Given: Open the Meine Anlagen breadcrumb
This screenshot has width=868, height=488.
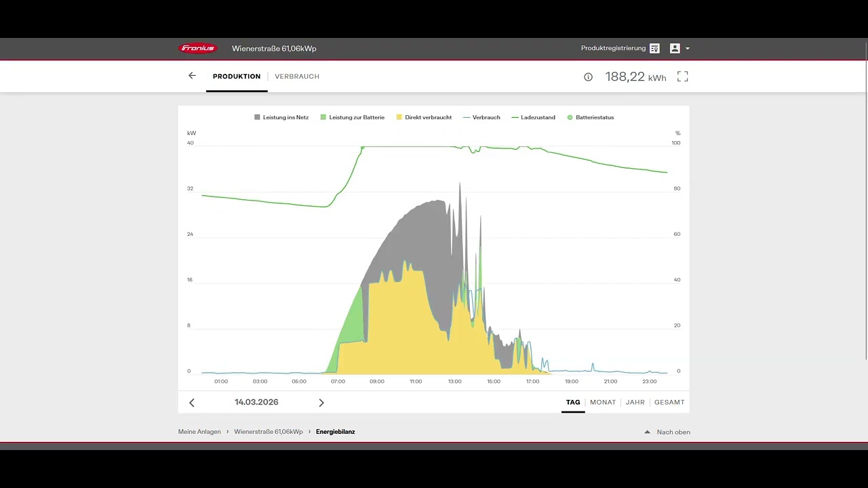Looking at the screenshot, I should (199, 432).
